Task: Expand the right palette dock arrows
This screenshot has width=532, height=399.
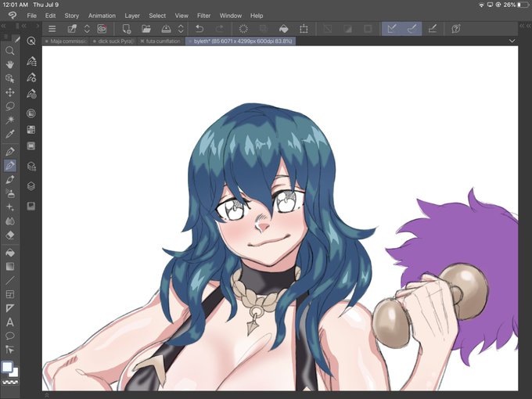Action: 525,26
